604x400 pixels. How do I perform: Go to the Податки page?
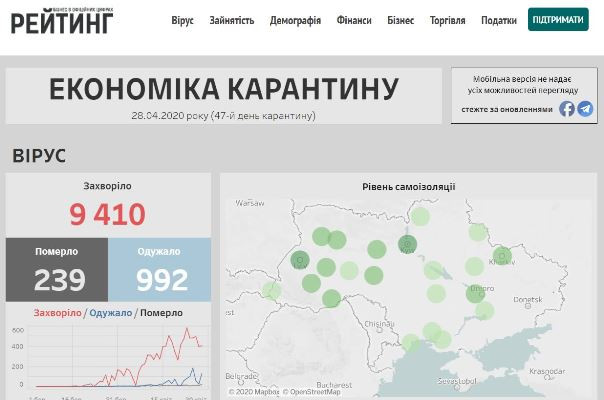[x=499, y=20]
